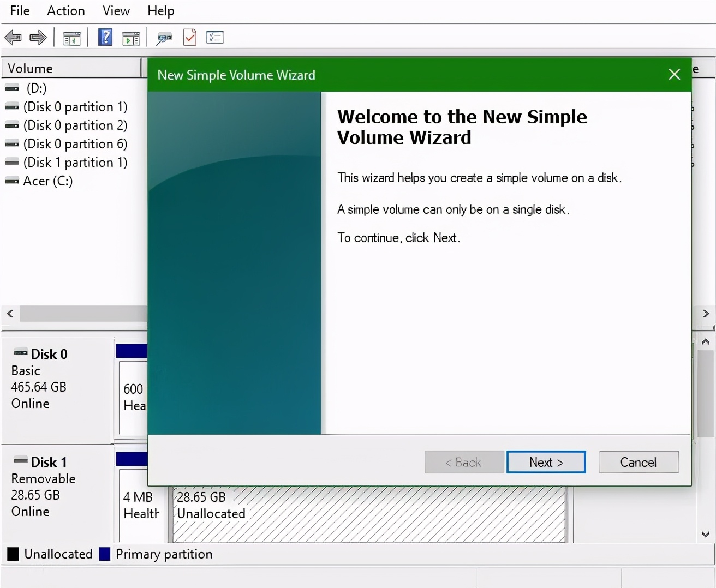Image resolution: width=716 pixels, height=588 pixels.
Task: Click the volume list's left scroll arrow
Action: (10, 314)
